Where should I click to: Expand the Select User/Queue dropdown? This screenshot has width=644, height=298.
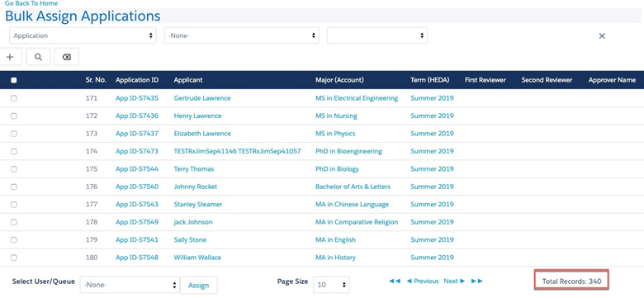[x=130, y=285]
